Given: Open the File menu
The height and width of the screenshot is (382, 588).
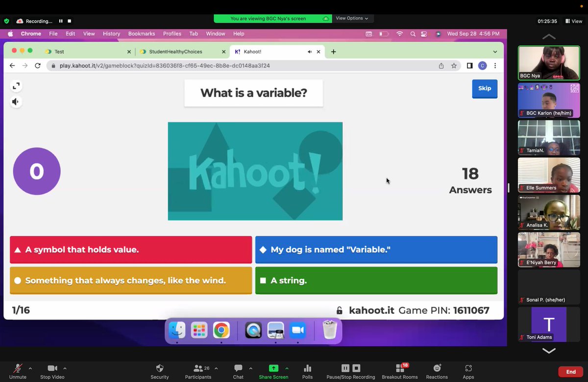Looking at the screenshot, I should [53, 34].
